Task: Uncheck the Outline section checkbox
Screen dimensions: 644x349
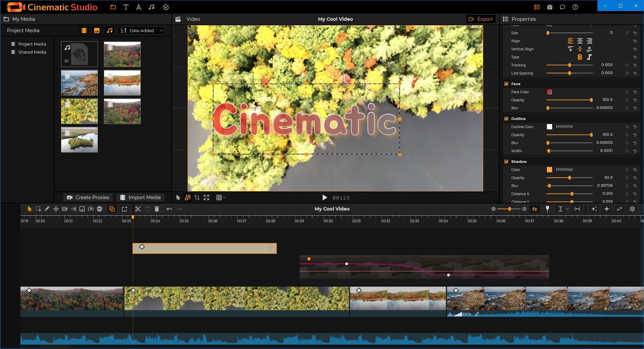Action: [x=506, y=119]
